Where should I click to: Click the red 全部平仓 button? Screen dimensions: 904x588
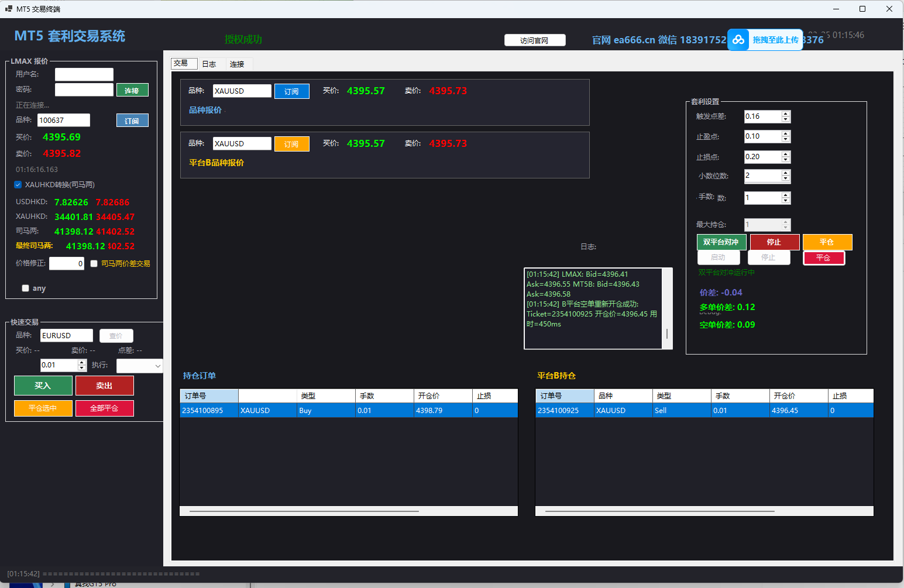point(104,408)
